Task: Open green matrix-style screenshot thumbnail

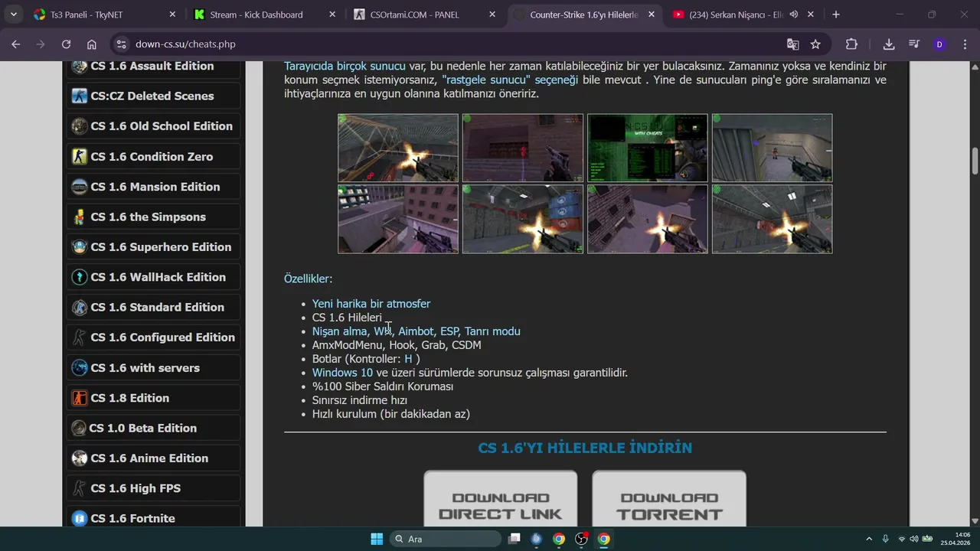Action: point(648,148)
